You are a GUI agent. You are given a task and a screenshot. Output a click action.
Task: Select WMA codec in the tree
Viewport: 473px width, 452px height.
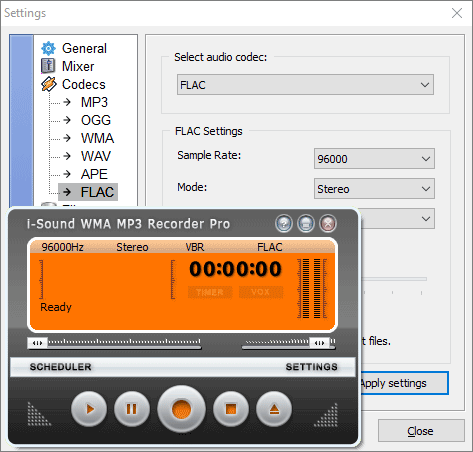click(x=97, y=138)
